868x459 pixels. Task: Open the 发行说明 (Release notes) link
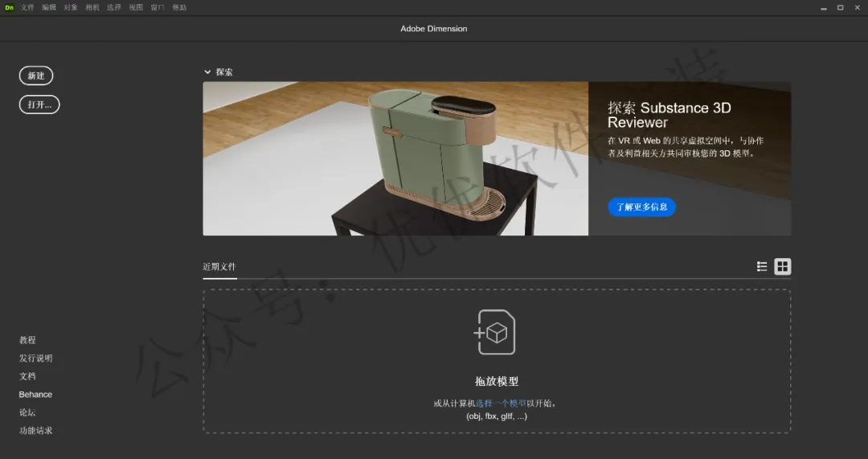[x=36, y=359]
